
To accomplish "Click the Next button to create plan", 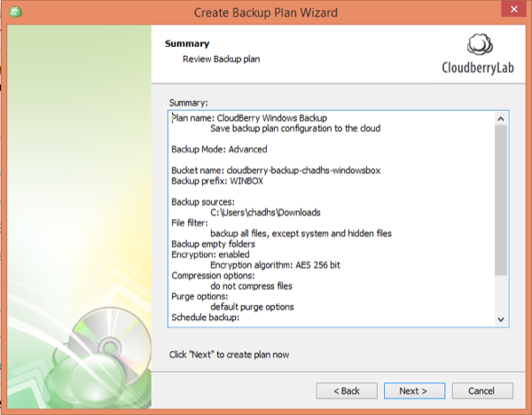I will (x=414, y=391).
